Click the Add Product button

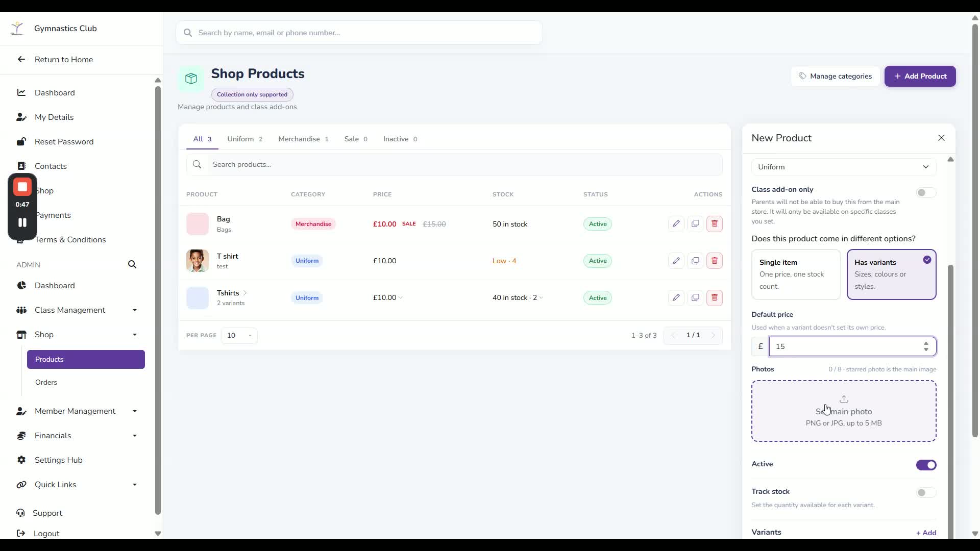920,77
